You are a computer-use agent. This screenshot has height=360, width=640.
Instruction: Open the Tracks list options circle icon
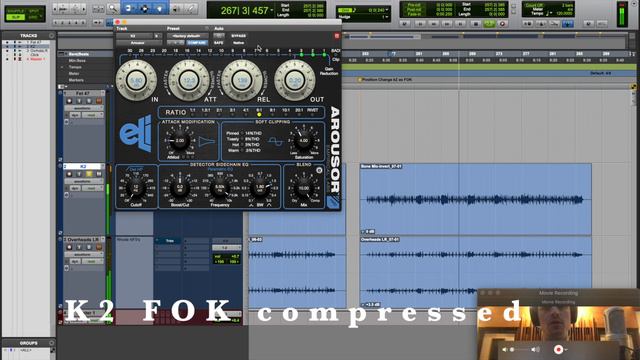click(x=51, y=36)
